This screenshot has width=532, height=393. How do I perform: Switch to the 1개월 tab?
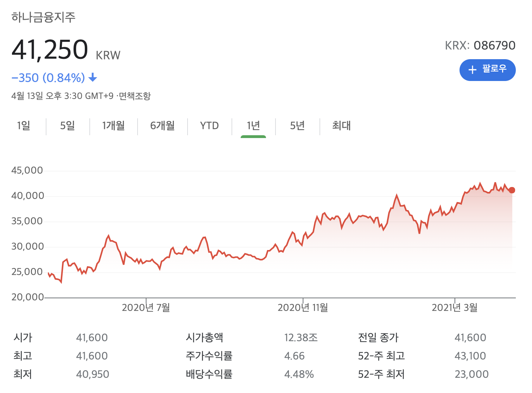113,125
